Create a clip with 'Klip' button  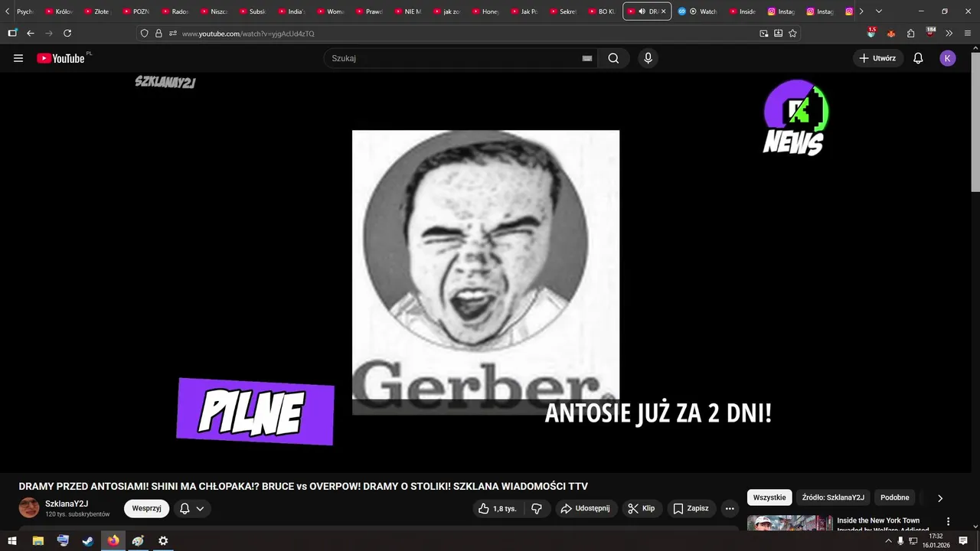641,508
